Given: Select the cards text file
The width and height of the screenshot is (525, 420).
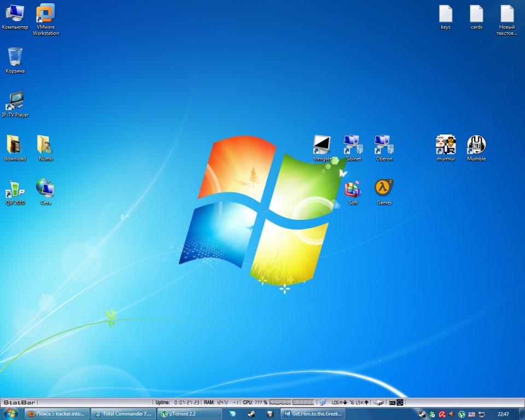Looking at the screenshot, I should pyautogui.click(x=476, y=17).
